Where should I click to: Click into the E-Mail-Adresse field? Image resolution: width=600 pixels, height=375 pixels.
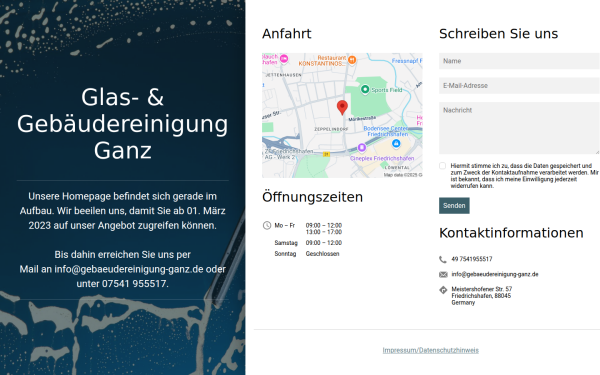click(x=519, y=86)
